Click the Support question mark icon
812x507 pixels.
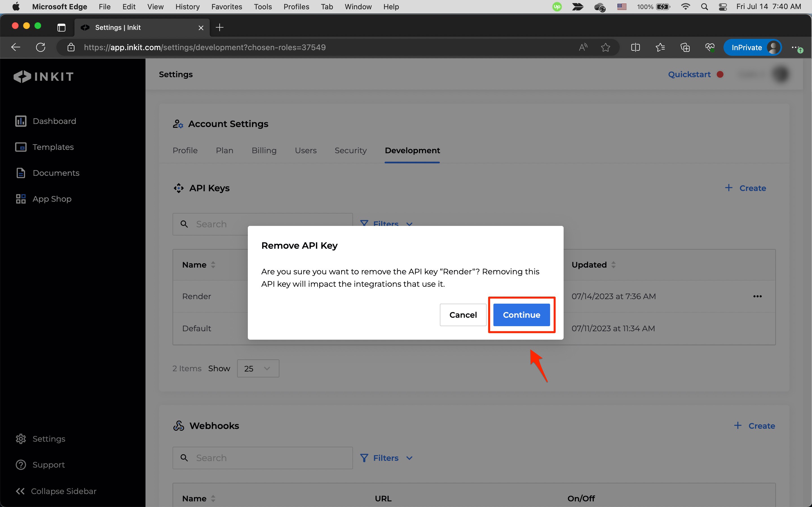click(x=21, y=465)
